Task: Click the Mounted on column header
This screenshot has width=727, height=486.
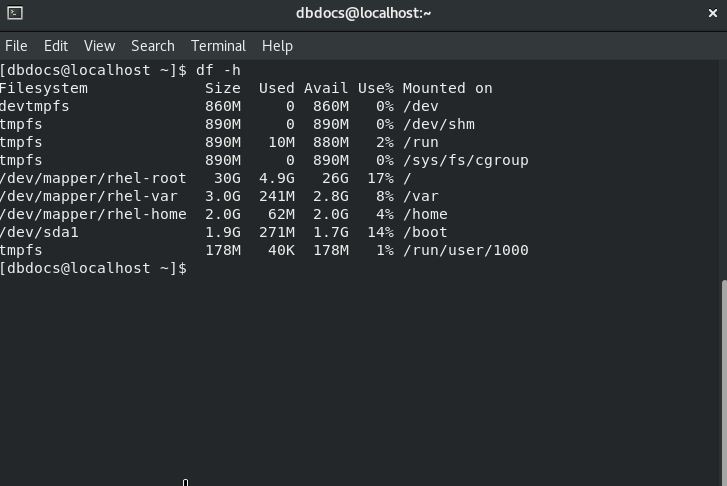Action: pyautogui.click(x=447, y=88)
